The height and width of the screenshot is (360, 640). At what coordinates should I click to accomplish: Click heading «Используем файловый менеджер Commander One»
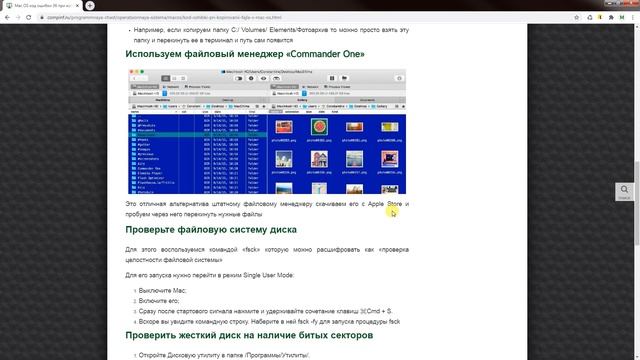[245, 54]
